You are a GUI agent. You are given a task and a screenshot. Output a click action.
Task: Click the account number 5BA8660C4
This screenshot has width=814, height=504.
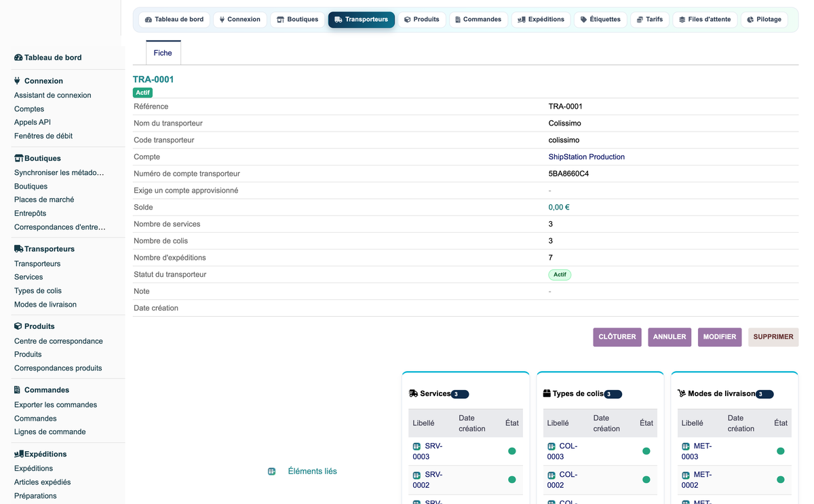point(568,174)
